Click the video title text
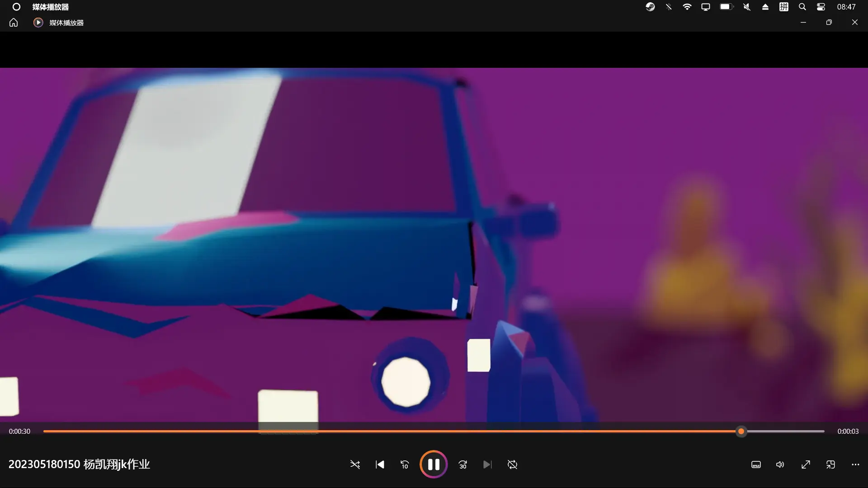 [x=79, y=465]
